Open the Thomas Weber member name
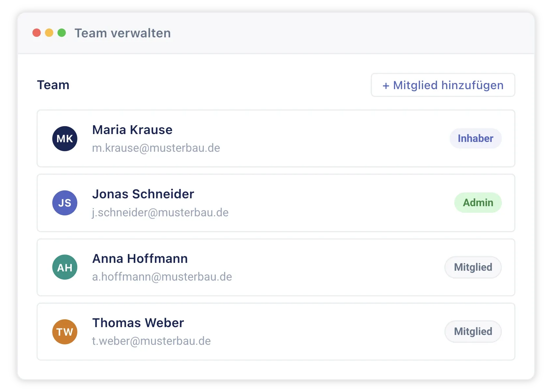The image size is (552, 392). coord(138,323)
